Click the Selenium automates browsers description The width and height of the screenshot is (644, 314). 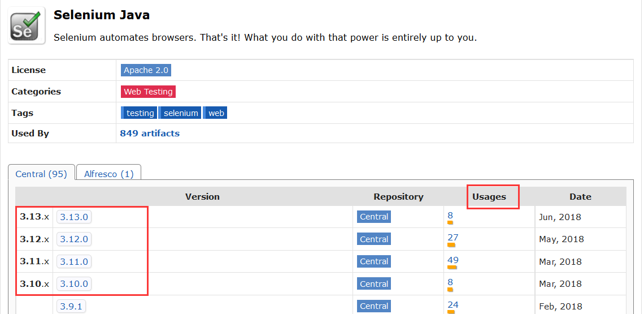click(266, 38)
